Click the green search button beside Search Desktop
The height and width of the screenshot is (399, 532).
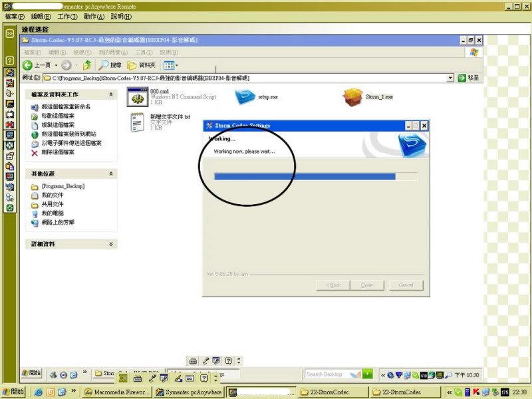(x=368, y=374)
